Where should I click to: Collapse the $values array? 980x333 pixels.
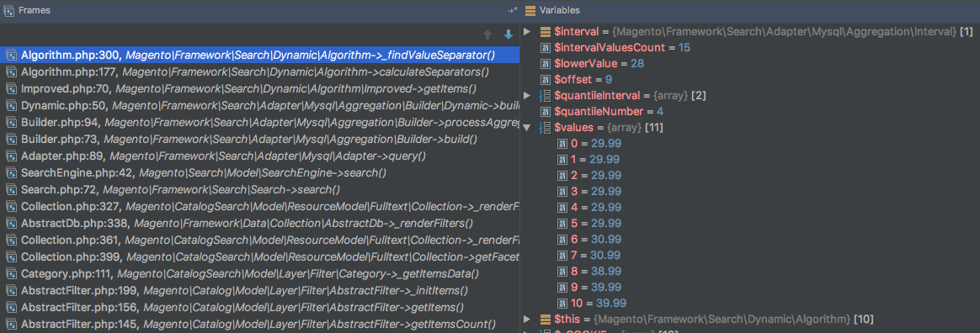[527, 128]
